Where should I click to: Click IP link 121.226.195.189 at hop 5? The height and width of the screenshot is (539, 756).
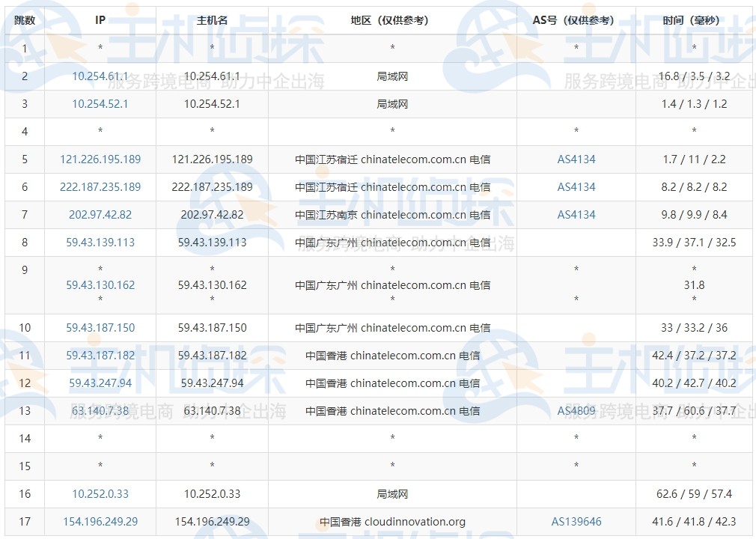100,159
